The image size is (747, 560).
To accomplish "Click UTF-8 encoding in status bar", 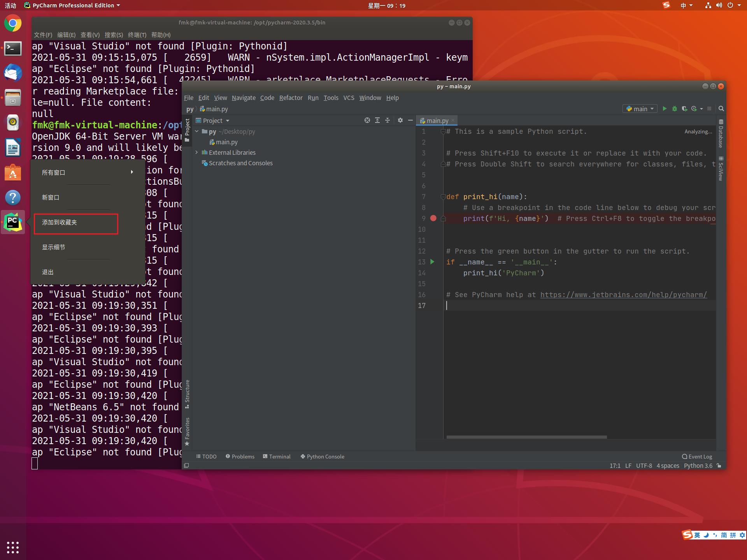I will (644, 465).
